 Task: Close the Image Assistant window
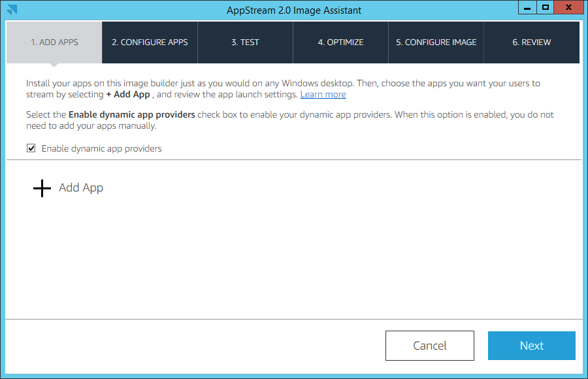(568, 7)
